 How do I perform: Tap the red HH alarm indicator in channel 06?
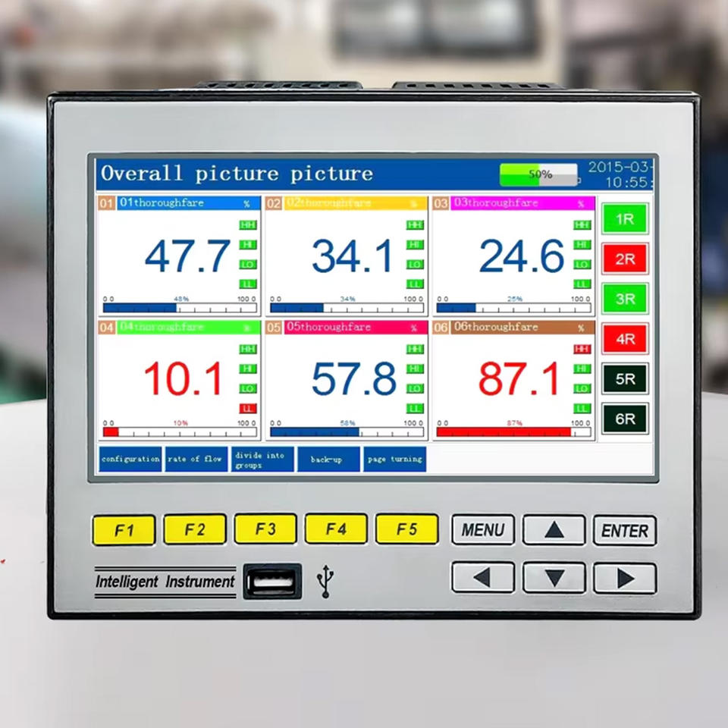coord(582,349)
